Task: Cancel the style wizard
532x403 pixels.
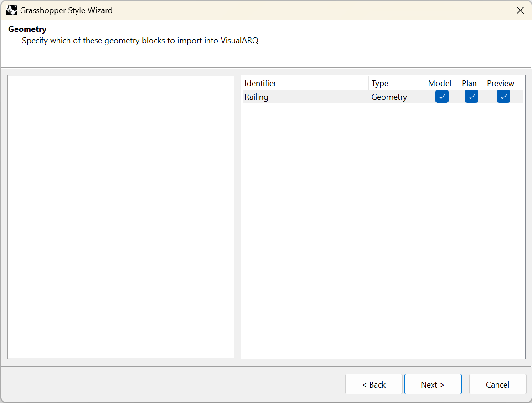Action: 497,384
